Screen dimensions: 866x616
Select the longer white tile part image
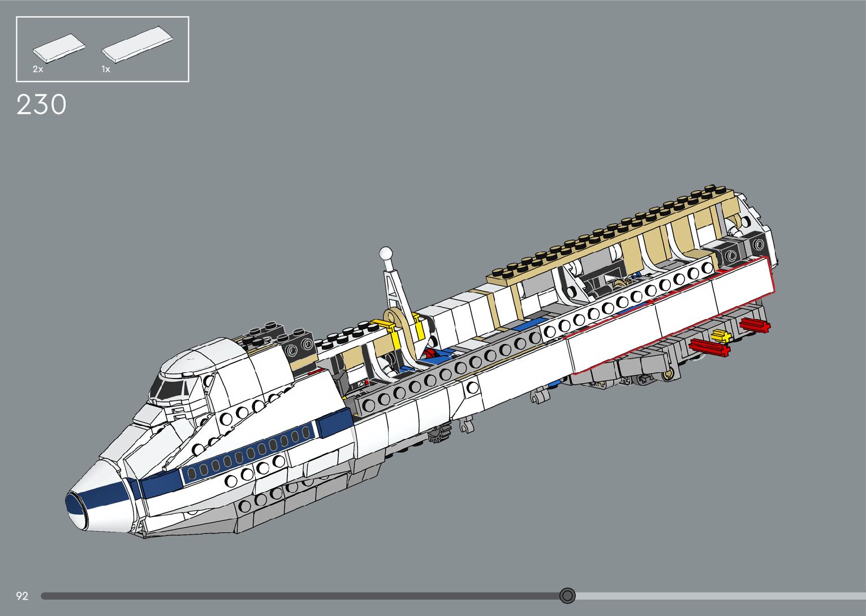point(137,45)
